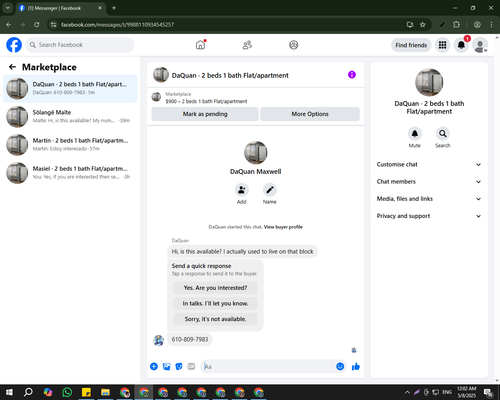Open taskbar search
500x400 pixels.
click(x=28, y=392)
